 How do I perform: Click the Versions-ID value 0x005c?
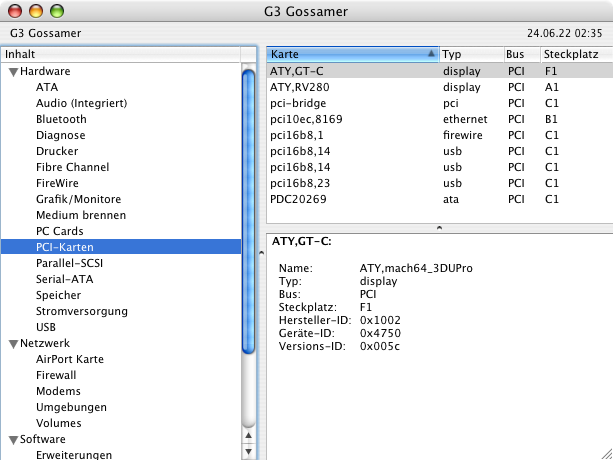pyautogui.click(x=380, y=346)
